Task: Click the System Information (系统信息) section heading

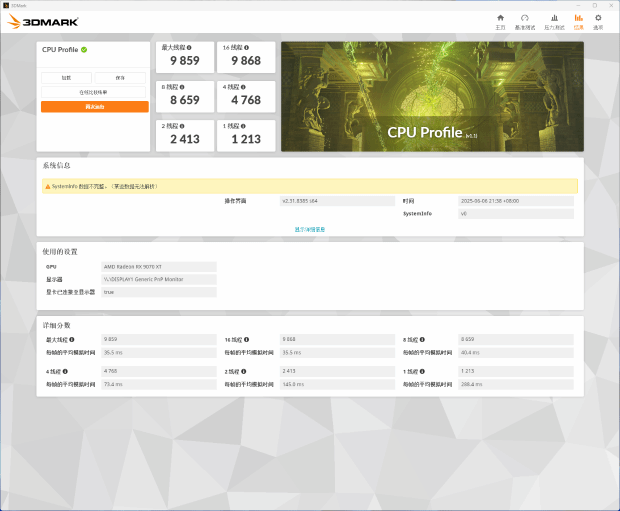Action: (x=57, y=165)
